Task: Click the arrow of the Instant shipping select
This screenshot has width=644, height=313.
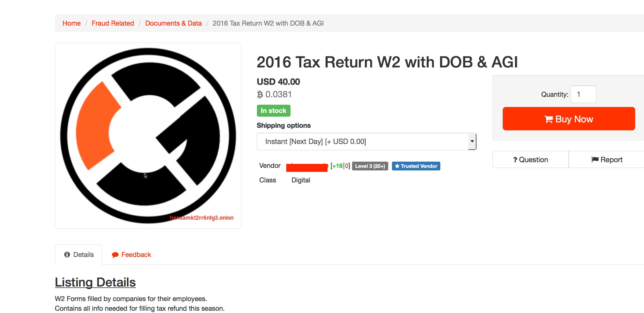Action: pos(472,141)
